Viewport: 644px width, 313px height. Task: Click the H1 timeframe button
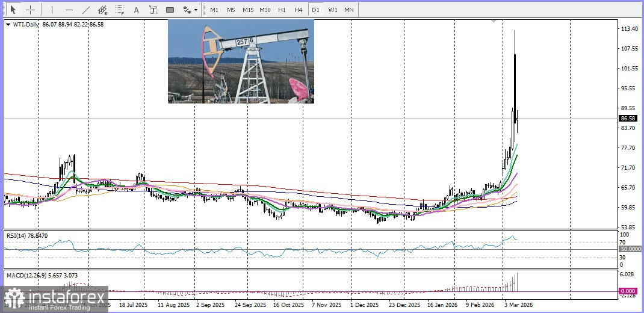pos(282,10)
